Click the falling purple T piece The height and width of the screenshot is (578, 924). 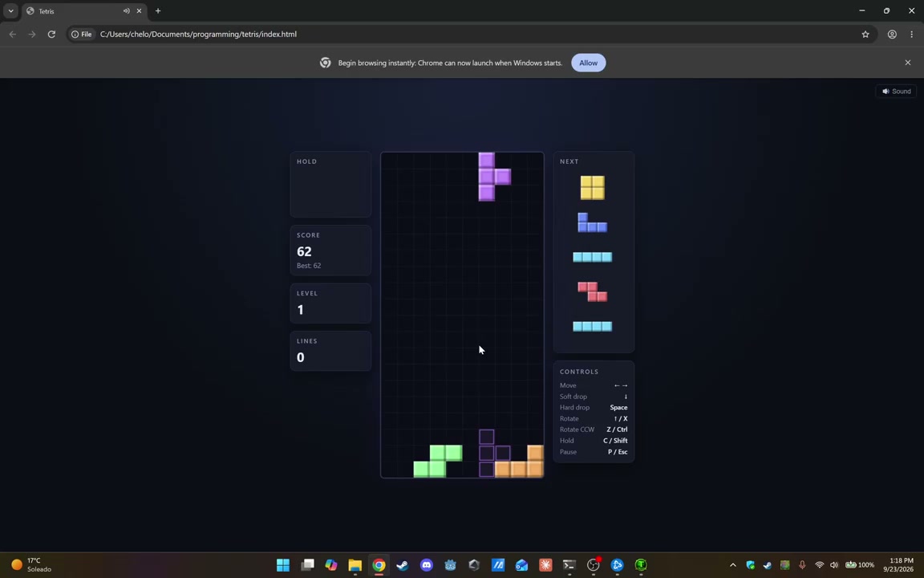(x=487, y=177)
